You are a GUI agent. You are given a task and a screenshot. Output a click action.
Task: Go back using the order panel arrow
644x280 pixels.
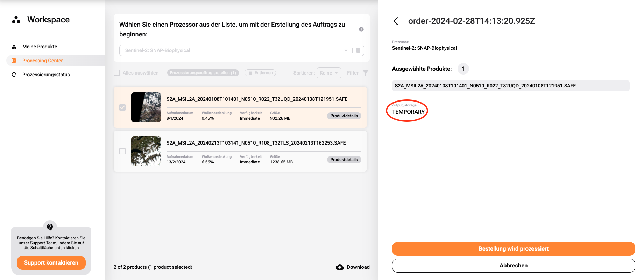pyautogui.click(x=396, y=21)
